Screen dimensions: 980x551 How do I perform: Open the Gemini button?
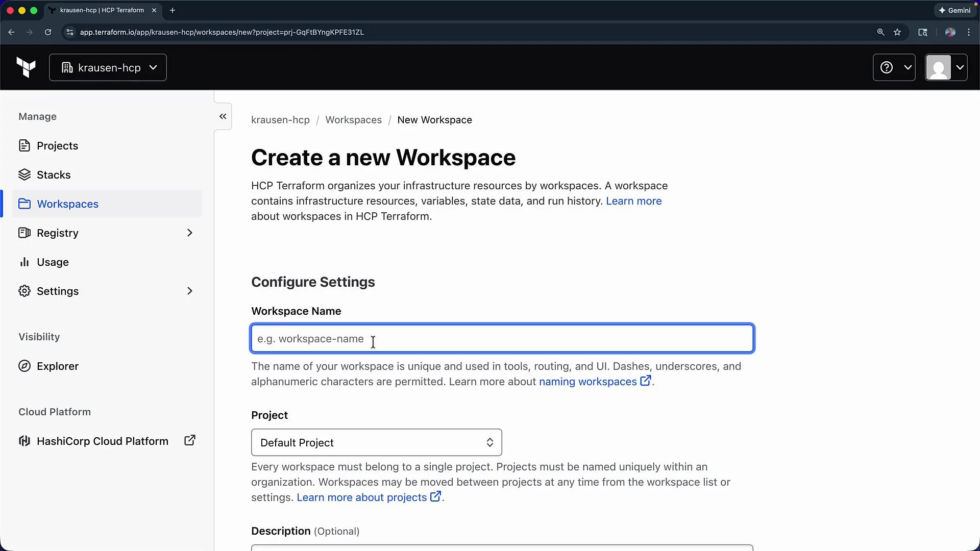954,10
